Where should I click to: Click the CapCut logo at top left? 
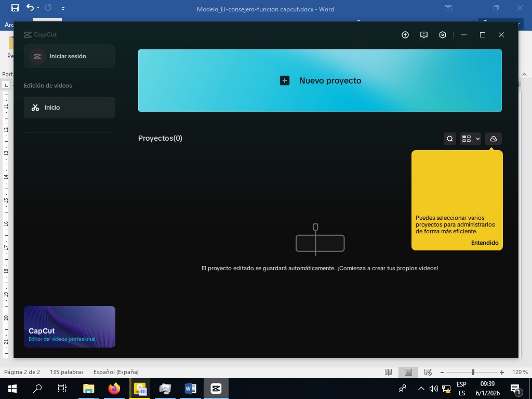pos(41,35)
